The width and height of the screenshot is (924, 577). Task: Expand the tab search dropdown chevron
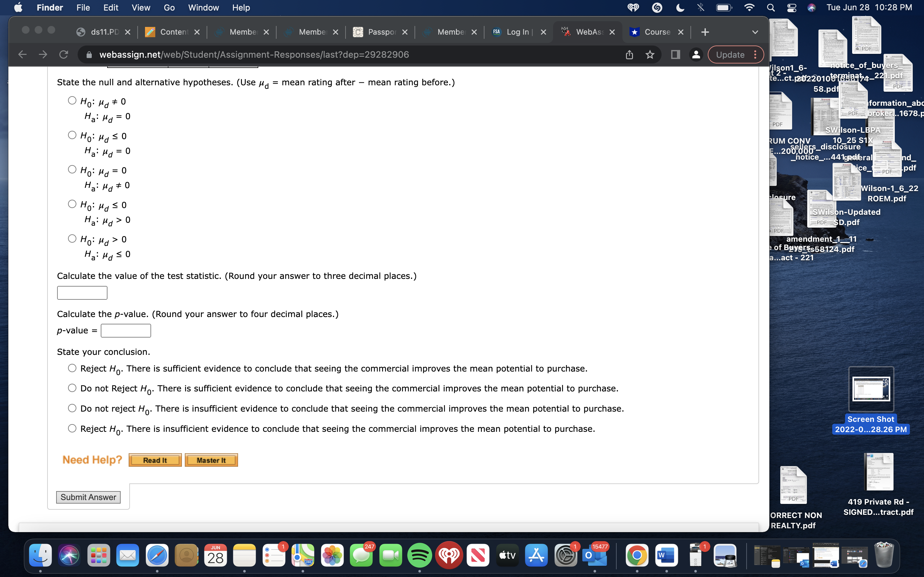[x=755, y=32]
